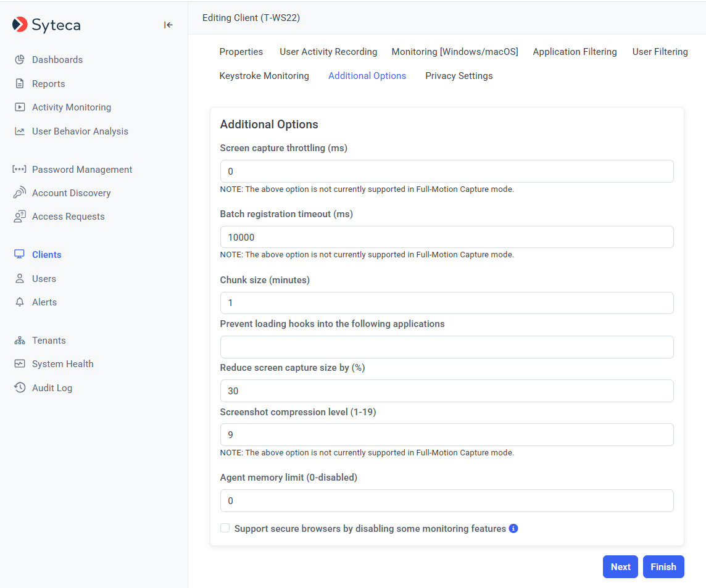This screenshot has height=588, width=706.
Task: Click the Screen capture throttling input field
Action: pos(446,172)
